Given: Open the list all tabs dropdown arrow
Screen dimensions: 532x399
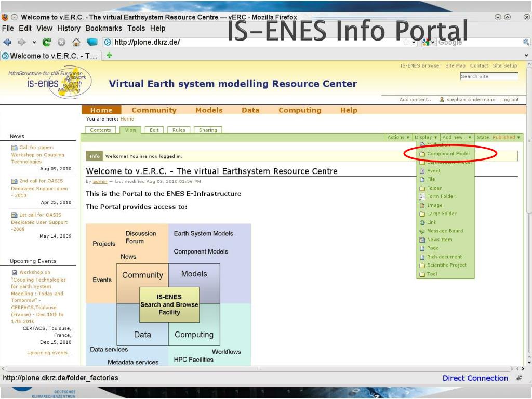Looking at the screenshot, I should pos(526,55).
